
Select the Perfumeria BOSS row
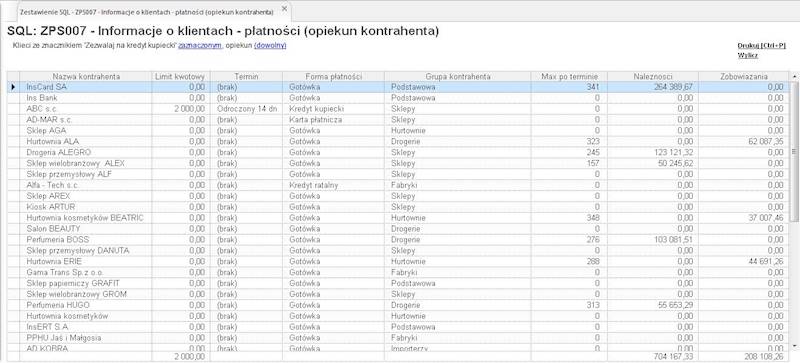point(398,239)
